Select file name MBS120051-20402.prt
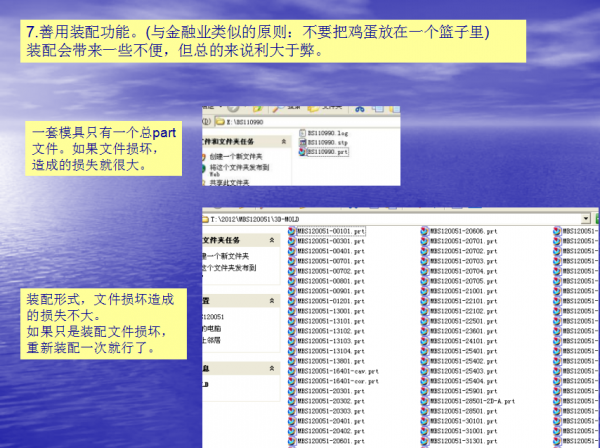The width and height of the screenshot is (600, 448). 331,431
